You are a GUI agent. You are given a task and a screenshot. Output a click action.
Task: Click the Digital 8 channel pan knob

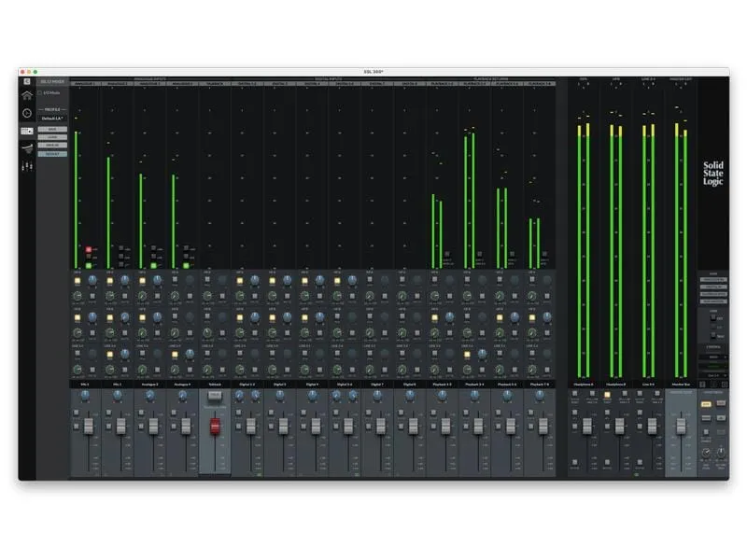tap(410, 395)
